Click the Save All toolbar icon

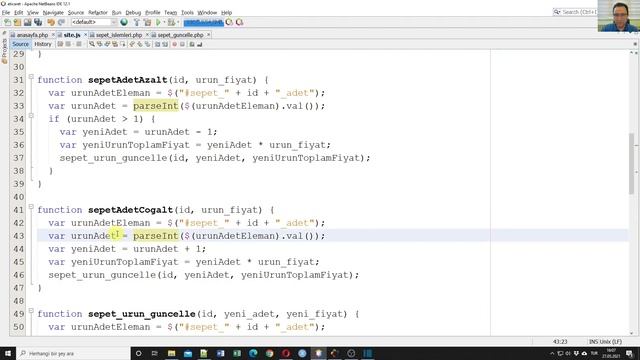[x=38, y=22]
